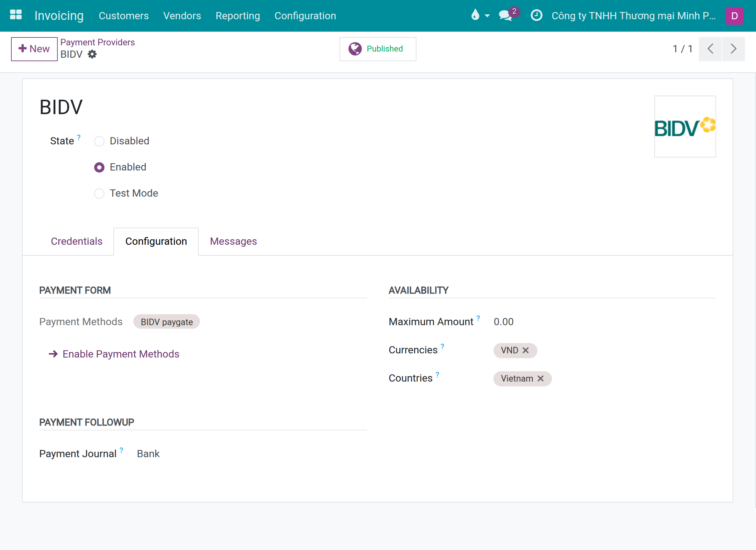The image size is (756, 550).
Task: Switch to the Messages tab
Action: 233,241
